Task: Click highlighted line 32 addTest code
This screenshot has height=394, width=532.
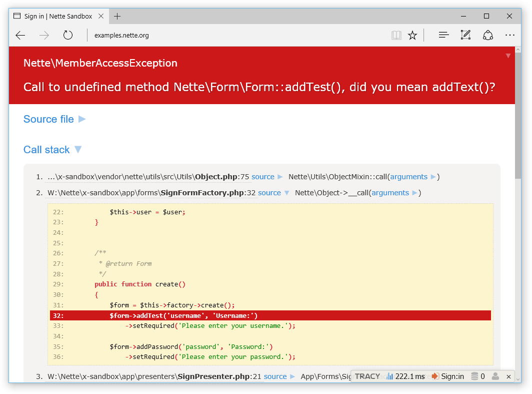Action: pos(270,315)
